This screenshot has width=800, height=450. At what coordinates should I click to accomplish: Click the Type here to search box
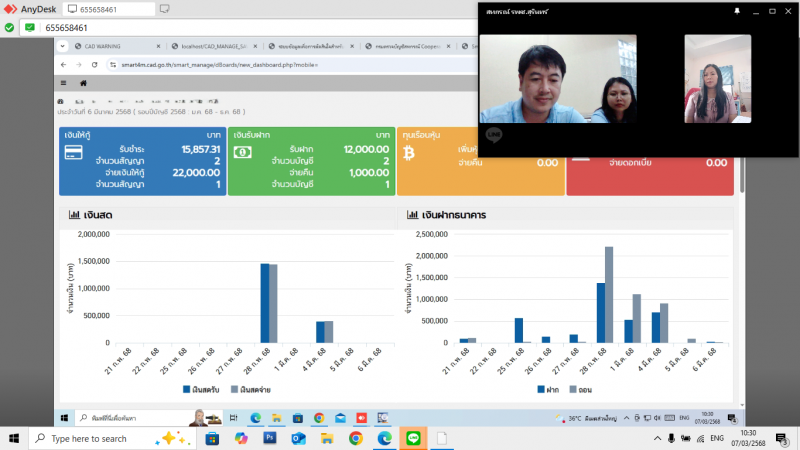[112, 439]
